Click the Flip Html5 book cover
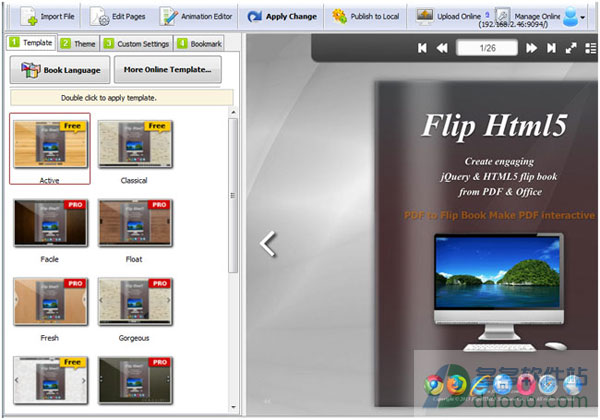The image size is (600, 420). (486, 244)
